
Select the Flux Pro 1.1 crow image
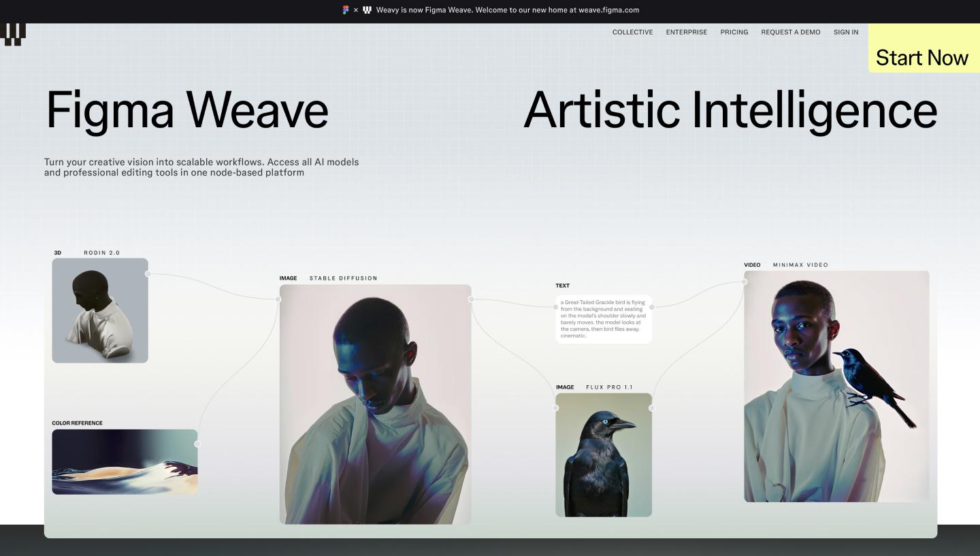[x=604, y=455]
